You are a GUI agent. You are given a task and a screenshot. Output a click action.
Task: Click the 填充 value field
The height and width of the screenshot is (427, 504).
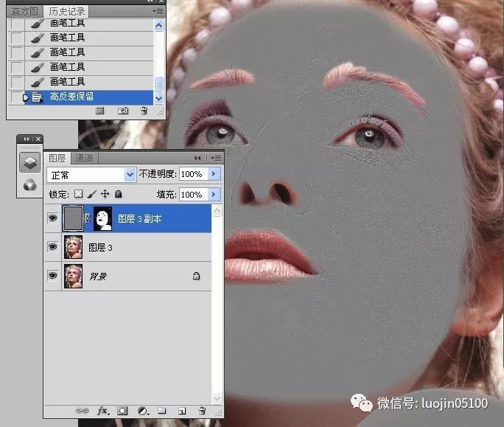pyautogui.click(x=193, y=195)
